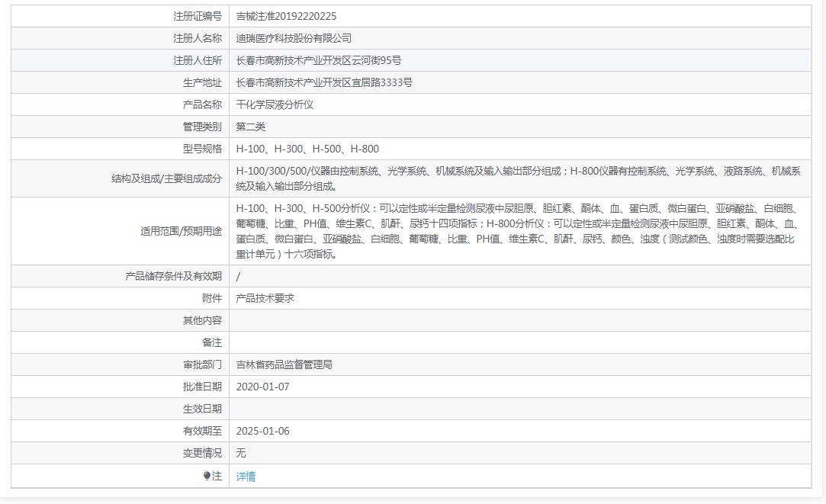
Task: Click the 注册人住所 label
Action: [x=198, y=60]
